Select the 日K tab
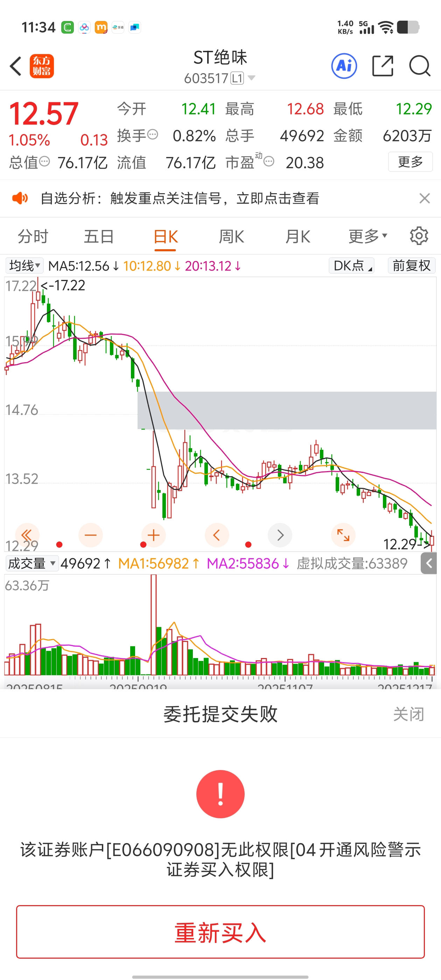Image resolution: width=441 pixels, height=980 pixels. 166,236
